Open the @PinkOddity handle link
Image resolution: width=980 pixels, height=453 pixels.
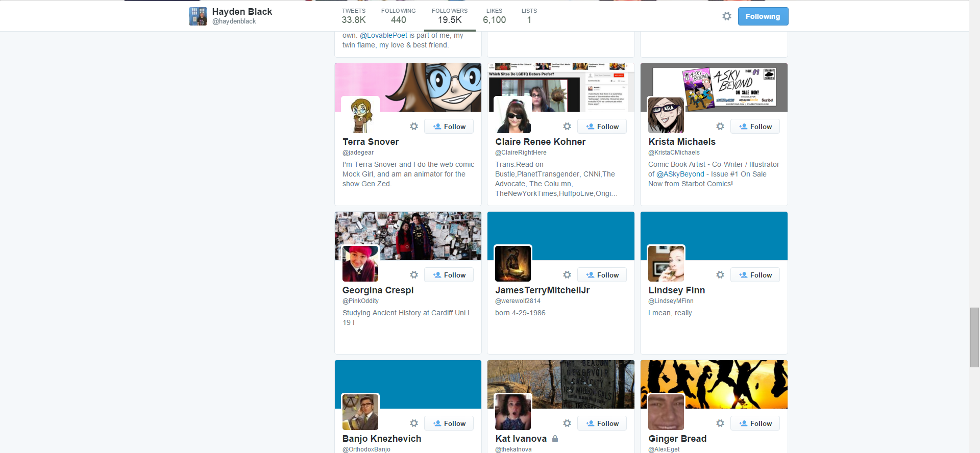point(361,301)
